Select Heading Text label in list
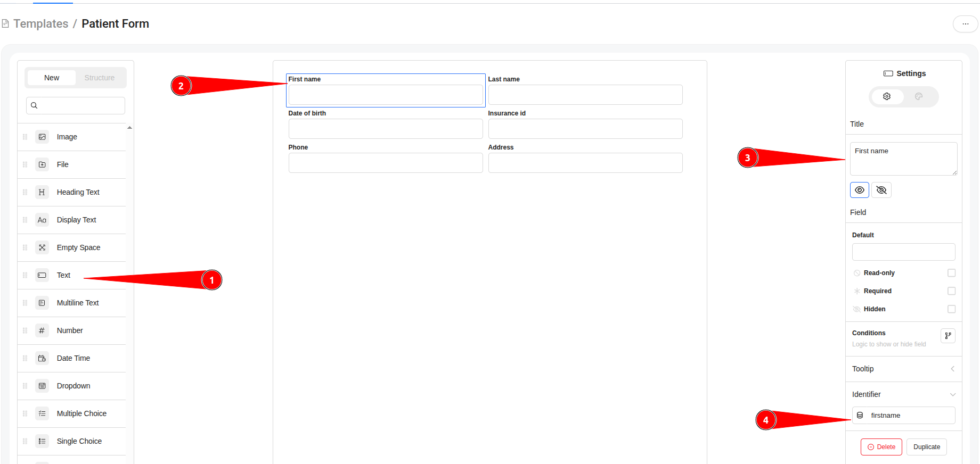 [78, 192]
